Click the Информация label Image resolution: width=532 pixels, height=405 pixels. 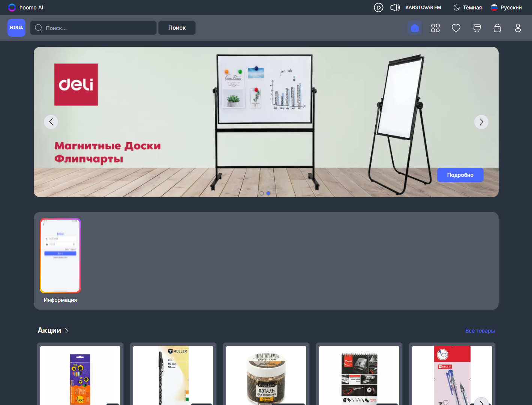tap(60, 300)
